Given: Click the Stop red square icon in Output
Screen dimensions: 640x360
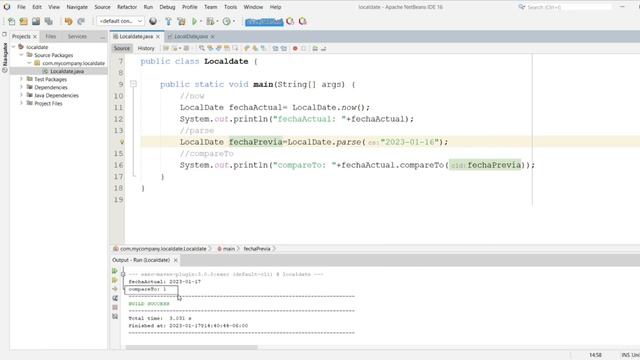Looking at the screenshot, I should (x=115, y=307).
